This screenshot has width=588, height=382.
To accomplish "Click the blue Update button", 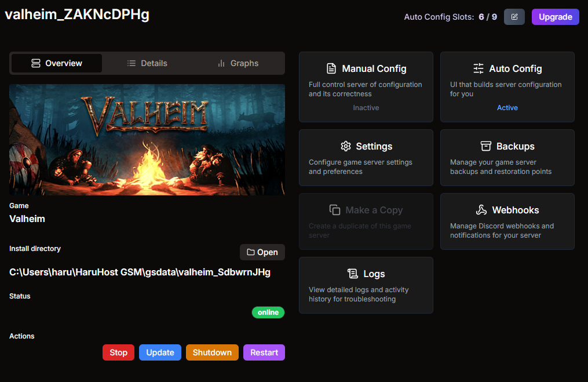I will (x=160, y=353).
